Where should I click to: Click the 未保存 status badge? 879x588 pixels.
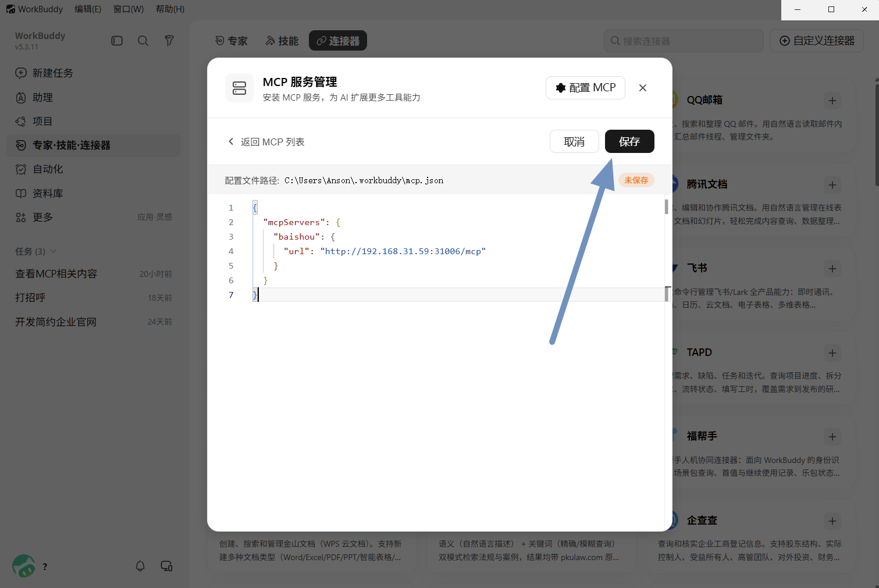point(636,180)
